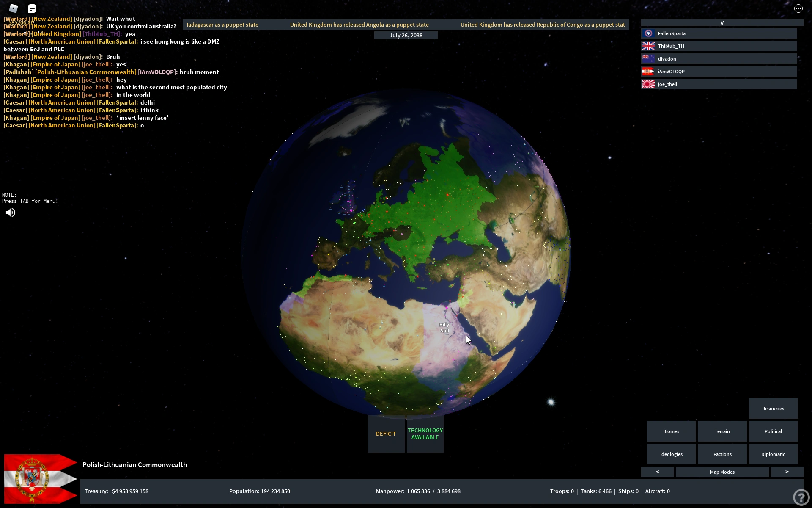Screen dimensions: 812x508
Task: Open the Roblox menu icon
Action: click(x=14, y=8)
